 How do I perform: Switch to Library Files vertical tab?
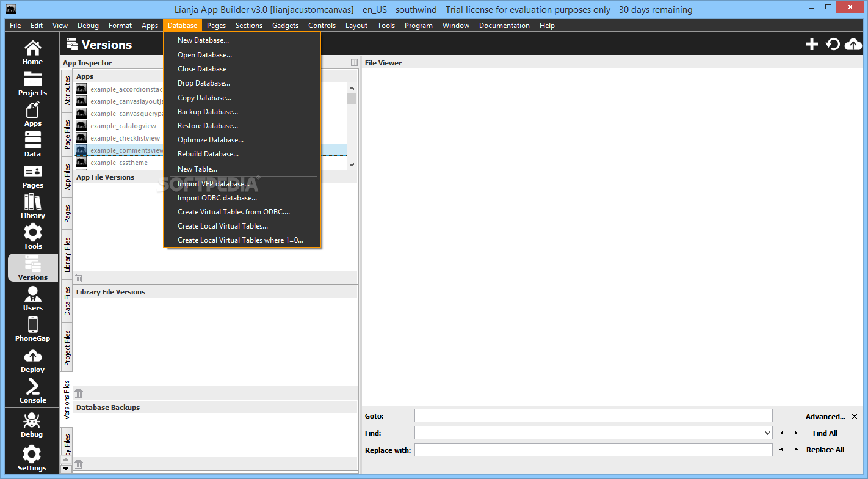67,254
